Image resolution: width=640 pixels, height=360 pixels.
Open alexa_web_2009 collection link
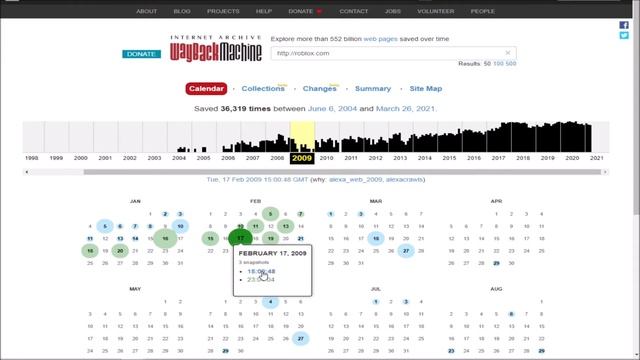[x=356, y=180]
